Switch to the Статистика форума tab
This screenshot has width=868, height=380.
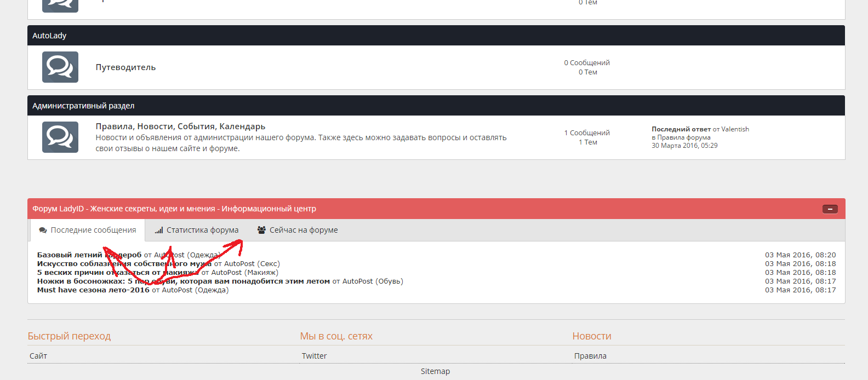197,231
